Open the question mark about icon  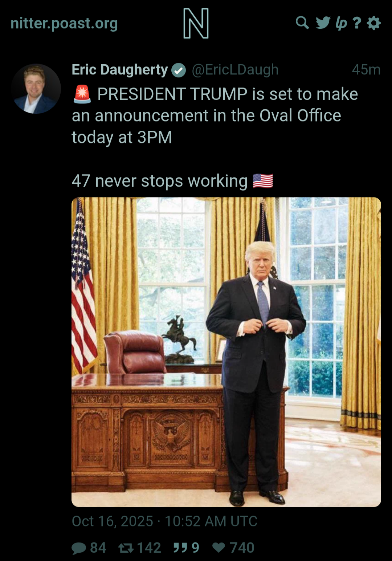coord(357,23)
